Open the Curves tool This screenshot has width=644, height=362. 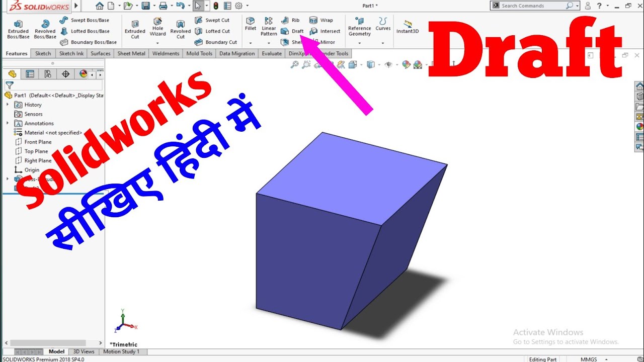pyautogui.click(x=383, y=24)
